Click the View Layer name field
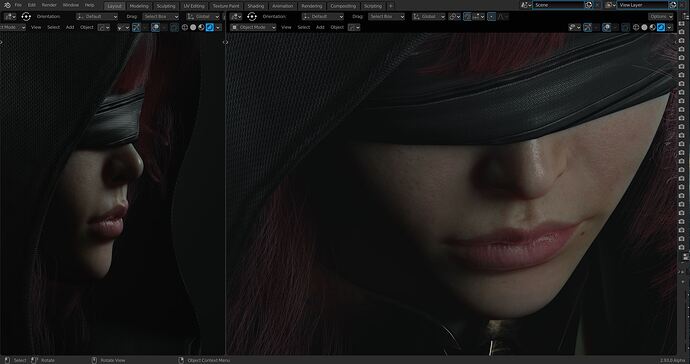690x364 pixels. pyautogui.click(x=642, y=5)
